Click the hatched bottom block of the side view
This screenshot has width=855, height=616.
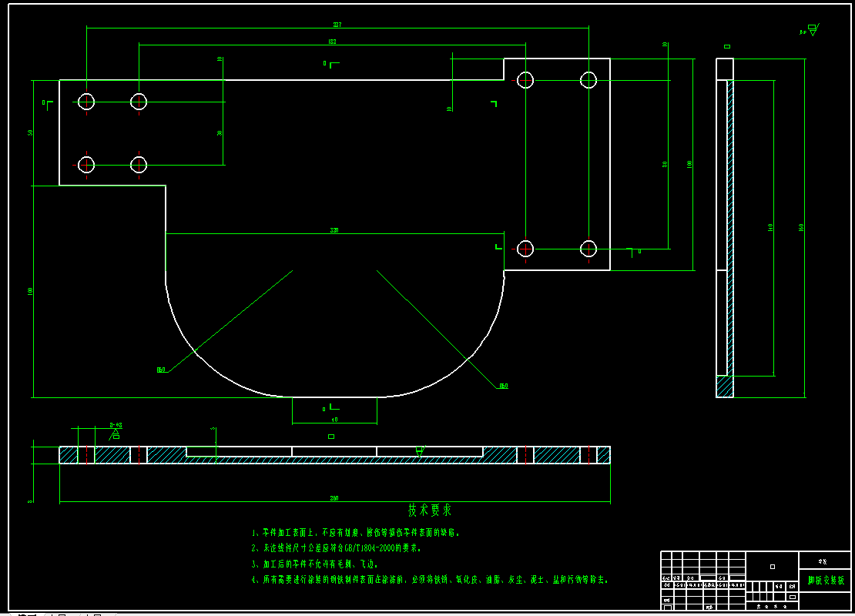coord(725,387)
